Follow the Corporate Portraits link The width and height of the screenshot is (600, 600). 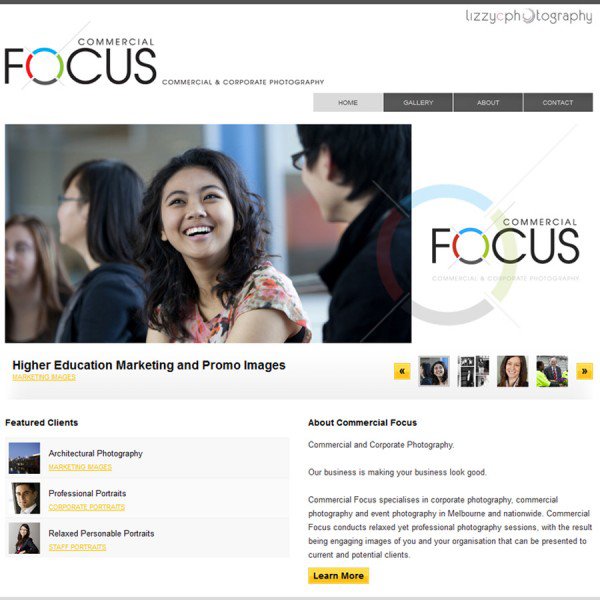(x=86, y=507)
